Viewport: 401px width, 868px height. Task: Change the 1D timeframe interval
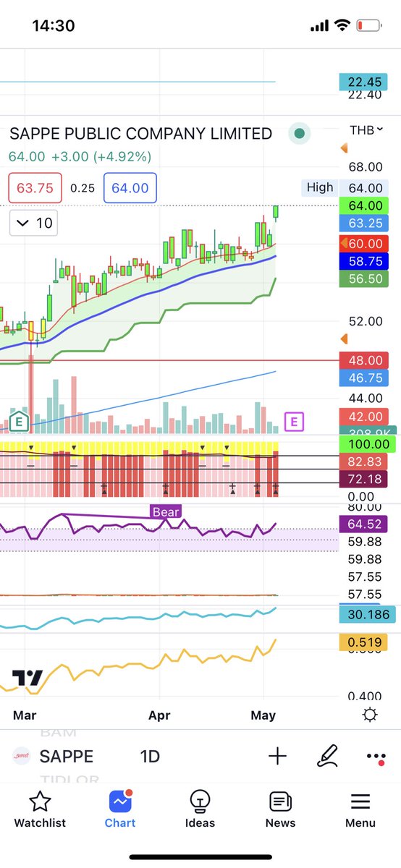149,757
